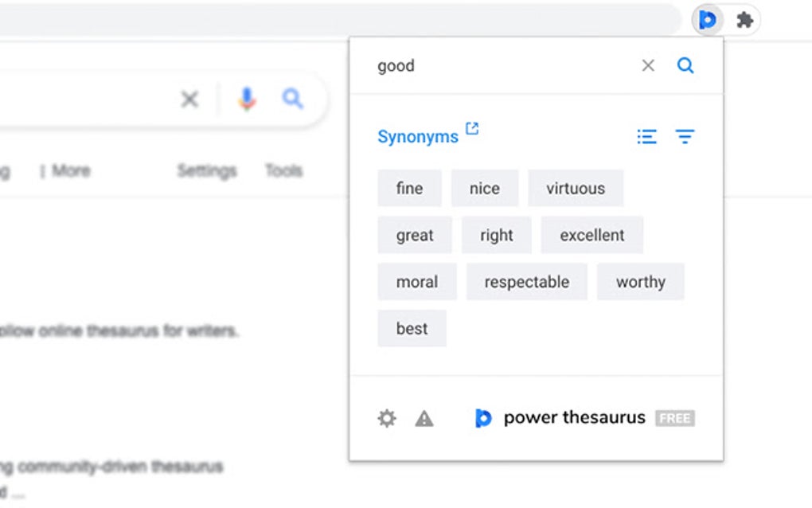Click the Power Thesaurus extension icon
812x508 pixels.
[705, 20]
